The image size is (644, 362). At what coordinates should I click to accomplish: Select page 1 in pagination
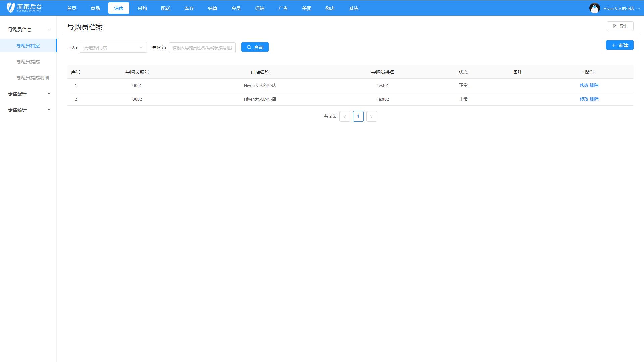click(x=358, y=116)
